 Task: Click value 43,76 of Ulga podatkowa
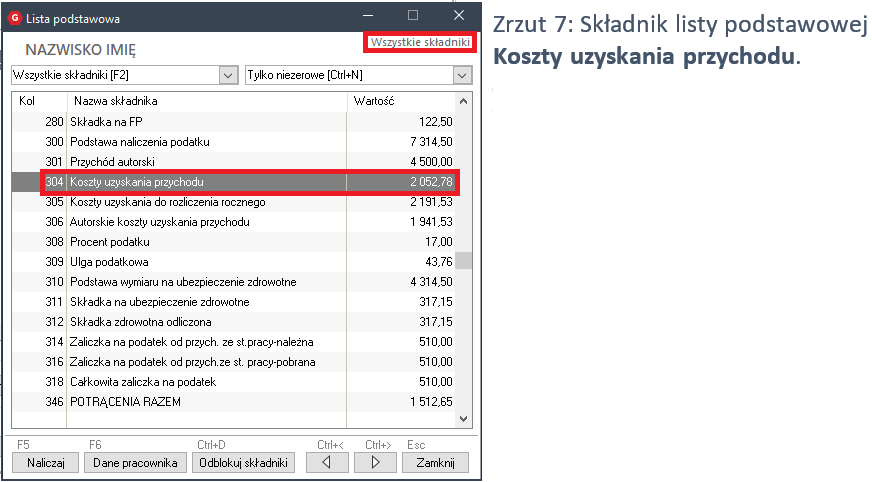pos(439,262)
